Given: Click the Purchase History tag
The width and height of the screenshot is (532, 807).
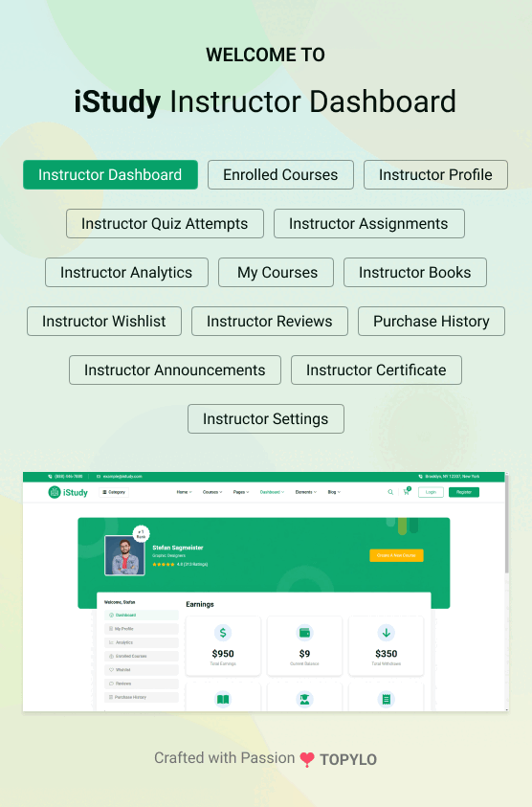Looking at the screenshot, I should tap(432, 321).
